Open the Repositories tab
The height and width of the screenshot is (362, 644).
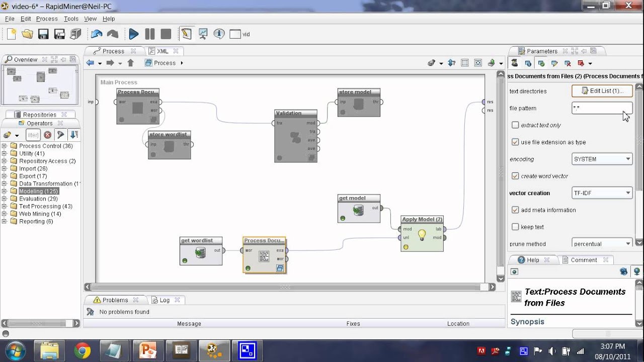40,115
